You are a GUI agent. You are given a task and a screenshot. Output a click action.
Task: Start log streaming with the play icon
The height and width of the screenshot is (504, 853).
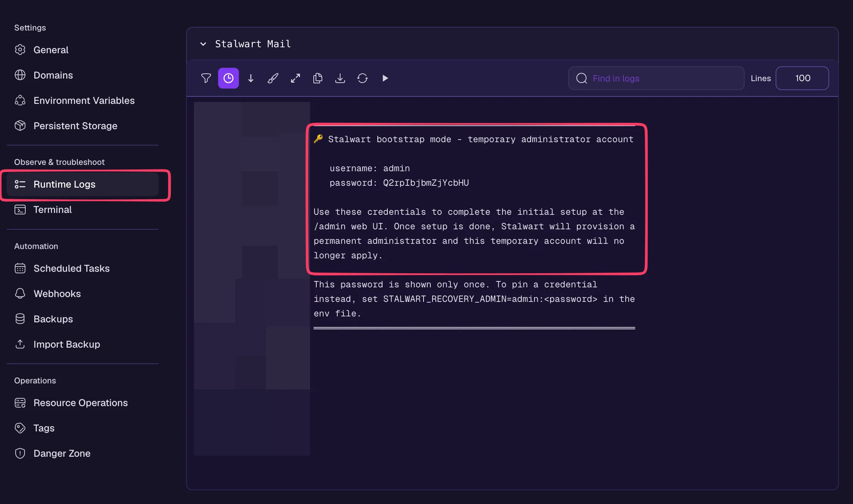click(385, 78)
